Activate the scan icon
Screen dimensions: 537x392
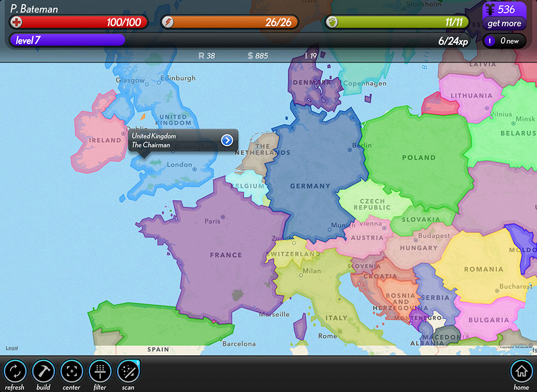(128, 371)
